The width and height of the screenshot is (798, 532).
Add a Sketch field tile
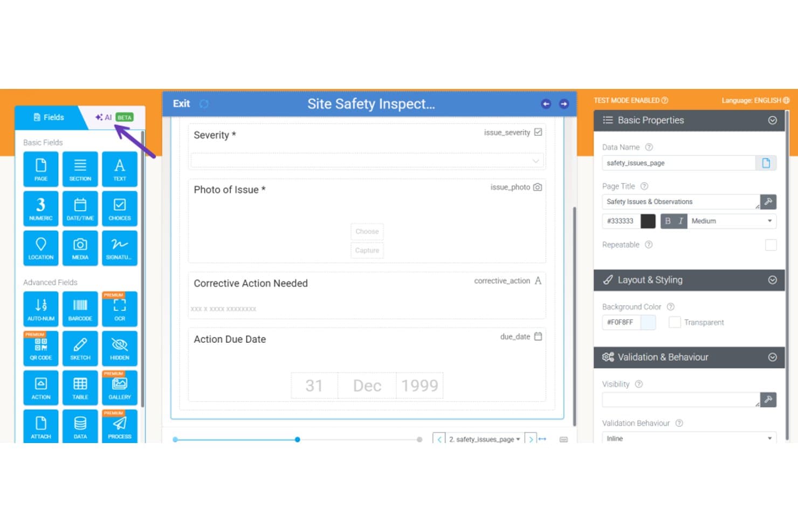(x=80, y=348)
